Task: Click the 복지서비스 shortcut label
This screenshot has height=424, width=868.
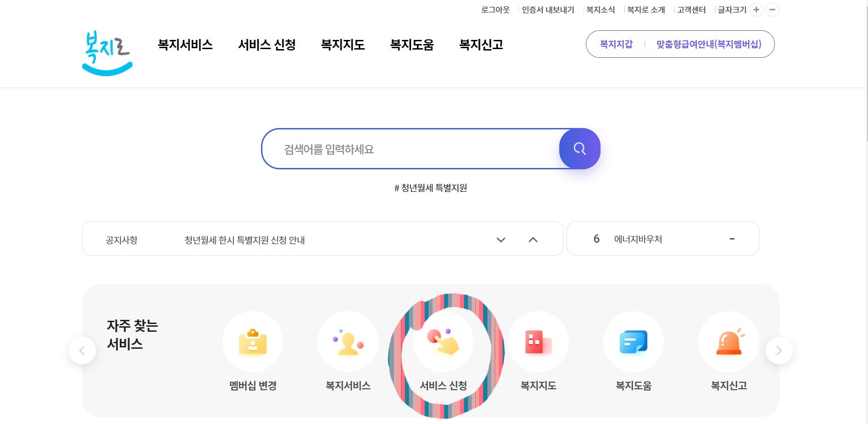Action: (x=348, y=385)
